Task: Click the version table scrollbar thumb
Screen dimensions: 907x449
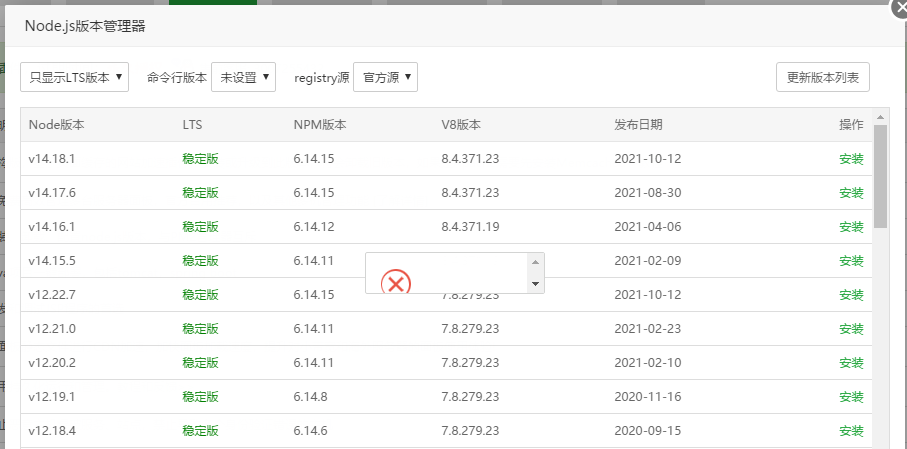Action: 880,176
